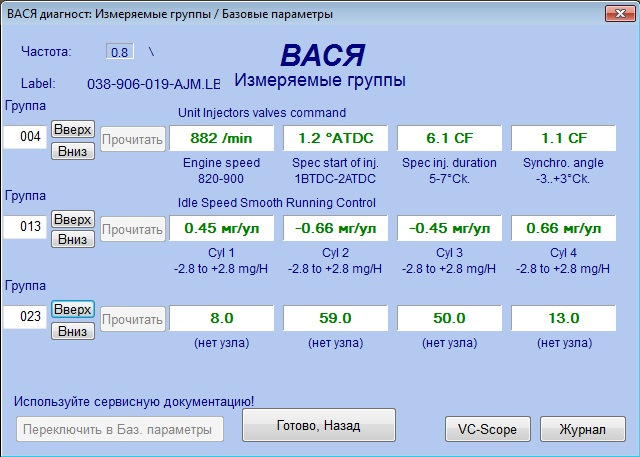Click the Spec inj. duration label

pos(449,163)
